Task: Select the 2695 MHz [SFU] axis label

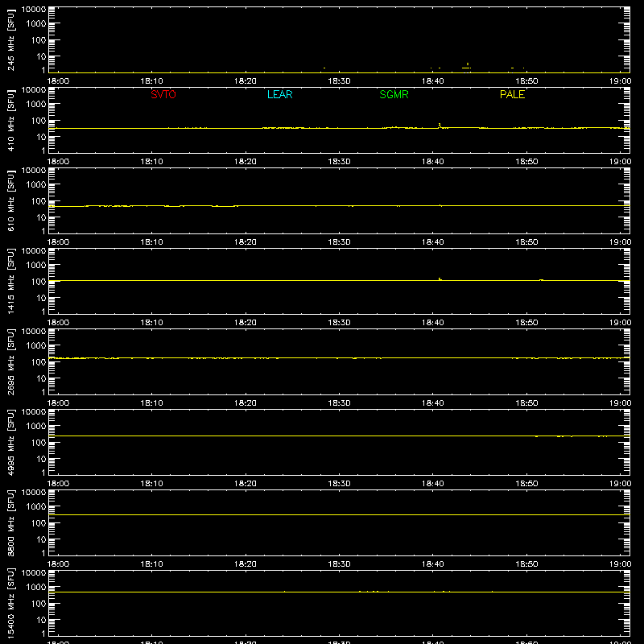Action: click(10, 361)
